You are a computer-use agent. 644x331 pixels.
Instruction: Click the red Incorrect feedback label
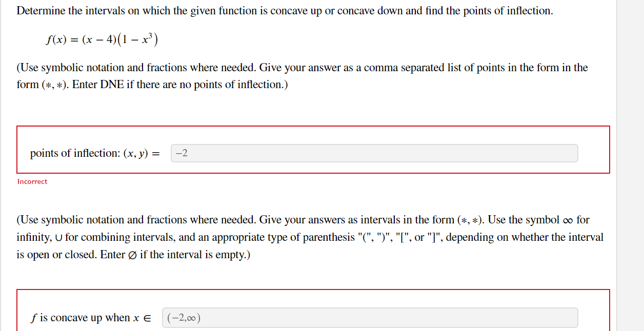click(32, 181)
